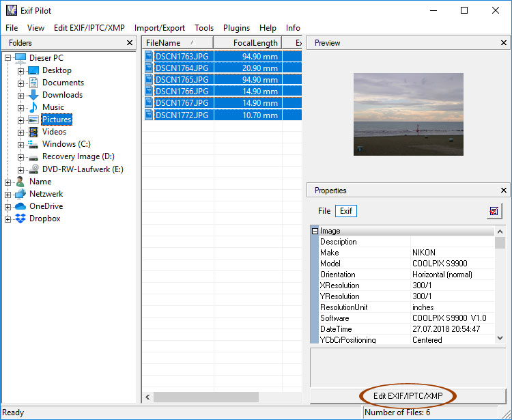This screenshot has height=420, width=512.
Task: Click the DSCN1764.JPG file icon
Action: pos(149,68)
